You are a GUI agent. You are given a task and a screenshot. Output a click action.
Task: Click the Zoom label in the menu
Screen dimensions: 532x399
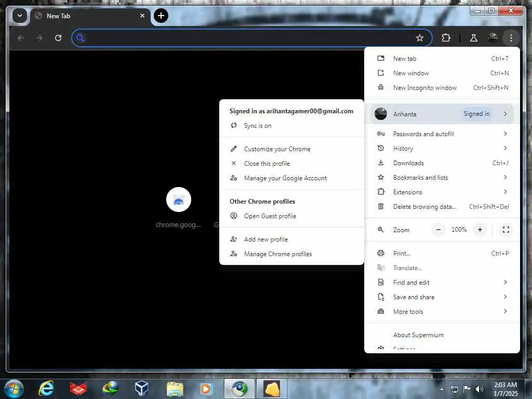[x=401, y=230]
